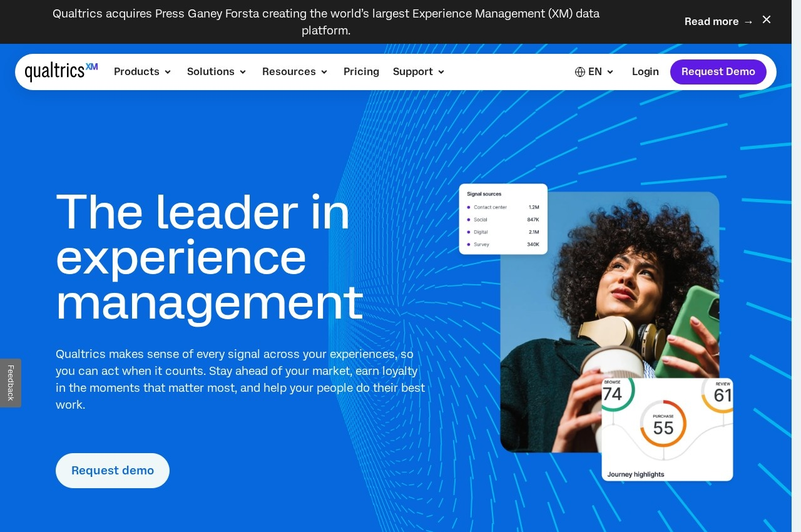Click the heading 'The leader in experience management'

tap(210, 257)
